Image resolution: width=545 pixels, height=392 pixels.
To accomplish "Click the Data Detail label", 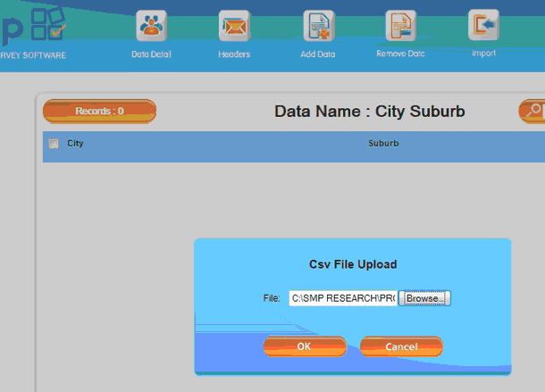I will tap(151, 54).
